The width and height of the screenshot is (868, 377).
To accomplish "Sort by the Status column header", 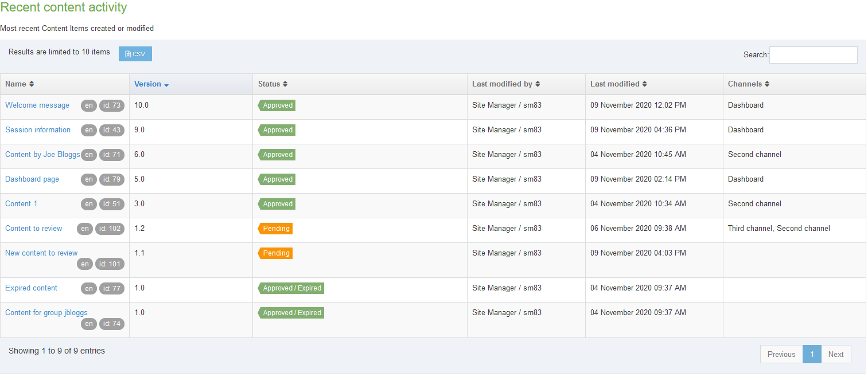I will 272,84.
